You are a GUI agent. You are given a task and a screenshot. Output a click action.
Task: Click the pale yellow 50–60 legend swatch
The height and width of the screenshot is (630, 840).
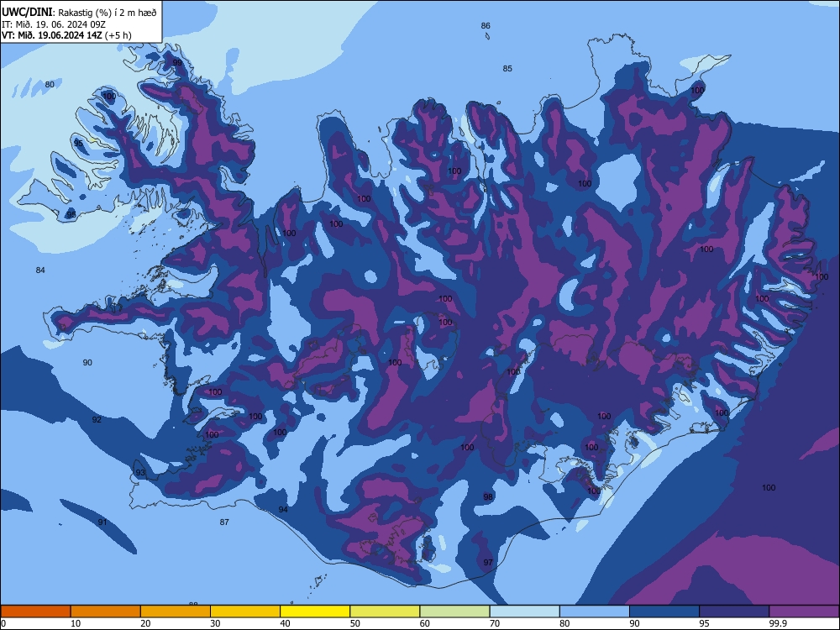(x=385, y=612)
